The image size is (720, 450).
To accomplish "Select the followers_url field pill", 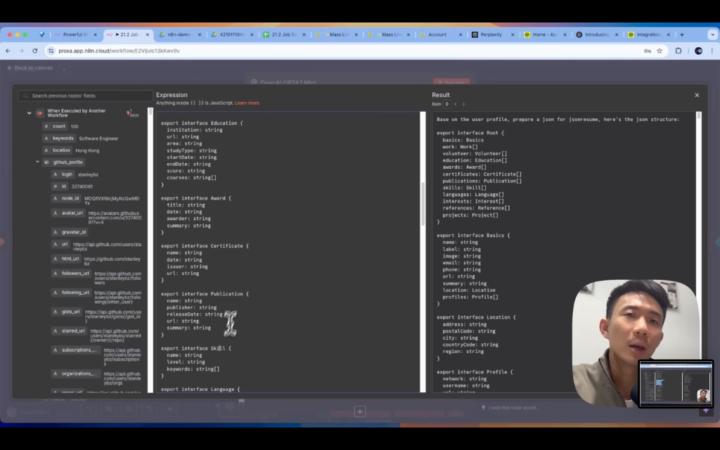I will (x=71, y=273).
